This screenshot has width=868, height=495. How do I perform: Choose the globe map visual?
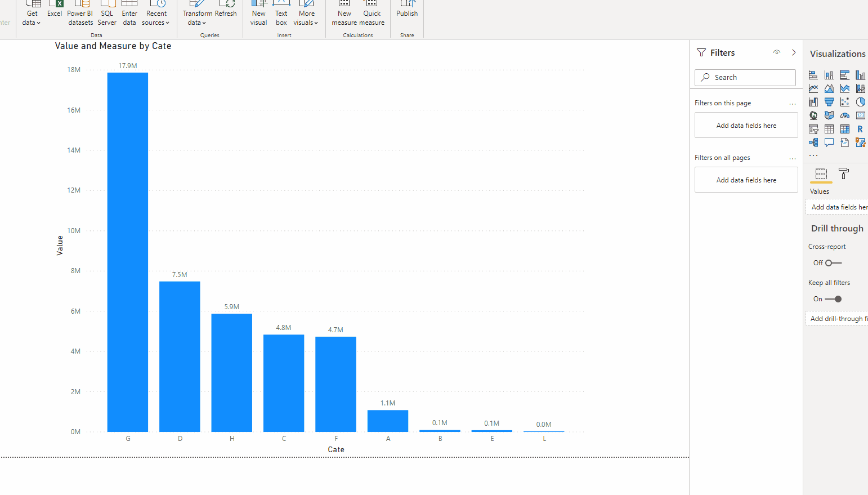pyautogui.click(x=813, y=115)
